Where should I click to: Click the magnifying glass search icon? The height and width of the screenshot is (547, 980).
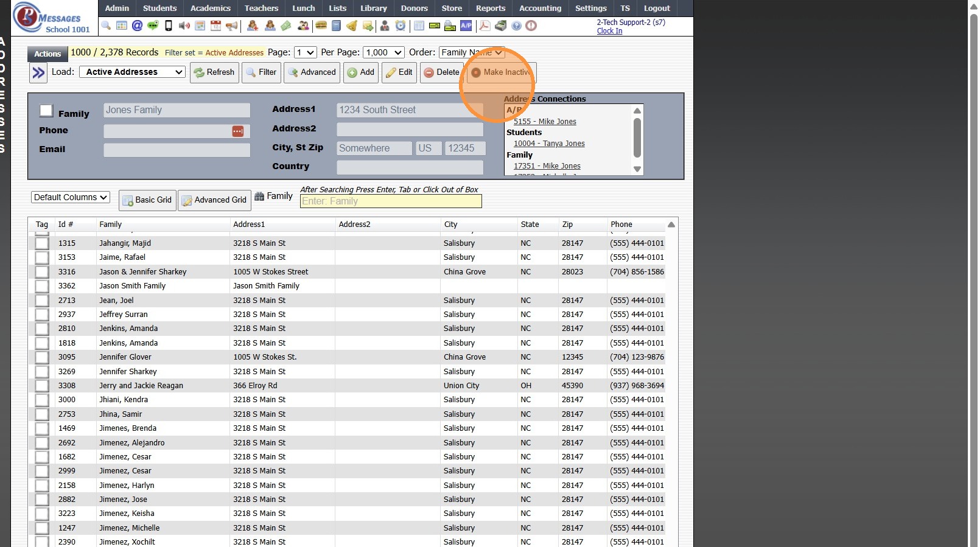tap(106, 26)
